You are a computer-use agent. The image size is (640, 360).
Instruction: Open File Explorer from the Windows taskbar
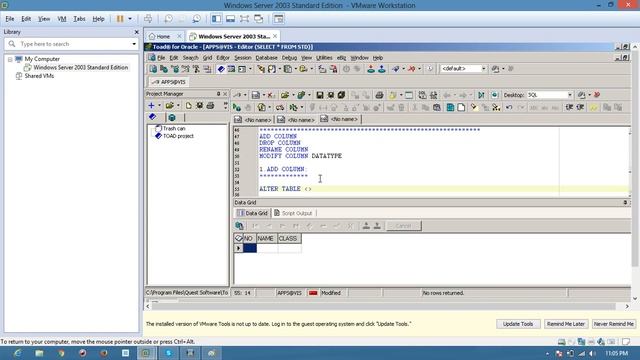[39, 353]
